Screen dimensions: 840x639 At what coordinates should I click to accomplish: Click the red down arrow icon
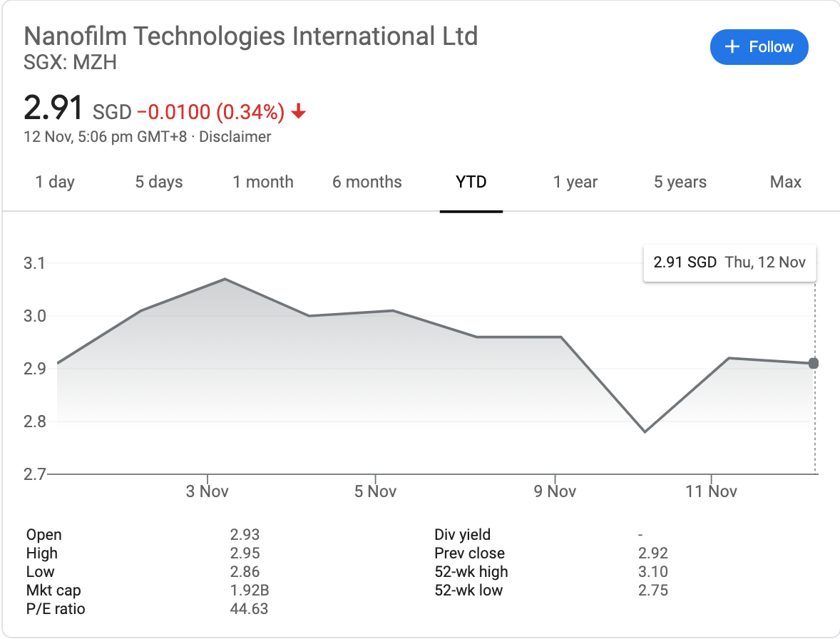tap(299, 111)
